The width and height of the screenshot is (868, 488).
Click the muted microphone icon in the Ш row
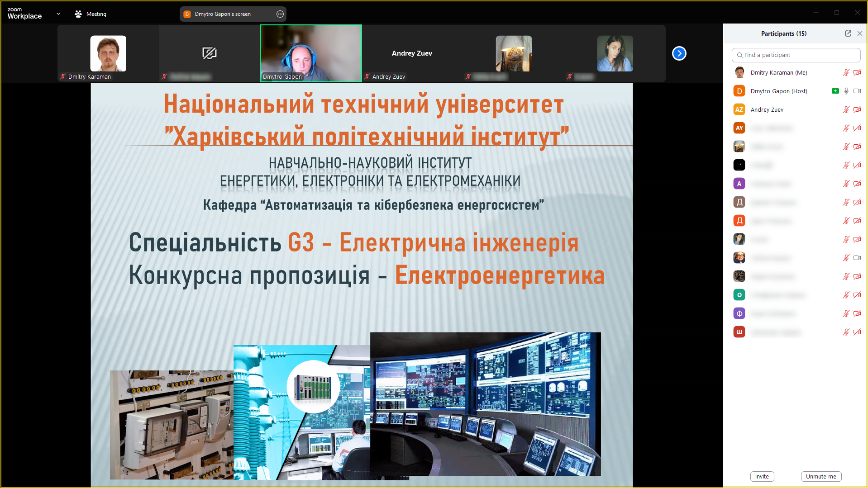846,332
